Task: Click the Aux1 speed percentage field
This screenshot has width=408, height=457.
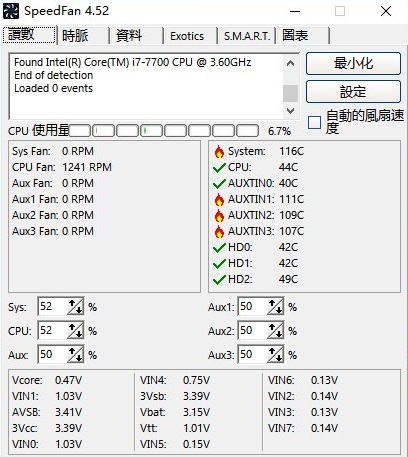Action: (x=253, y=306)
